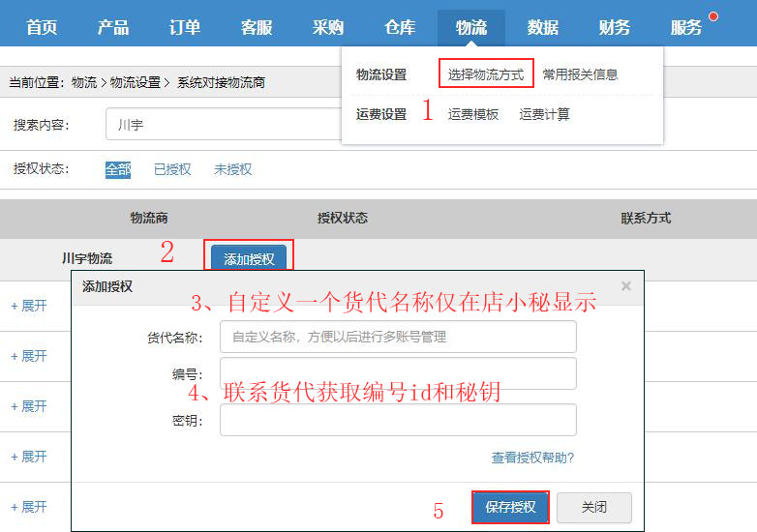Click the search content field containing 川宇

point(224,124)
